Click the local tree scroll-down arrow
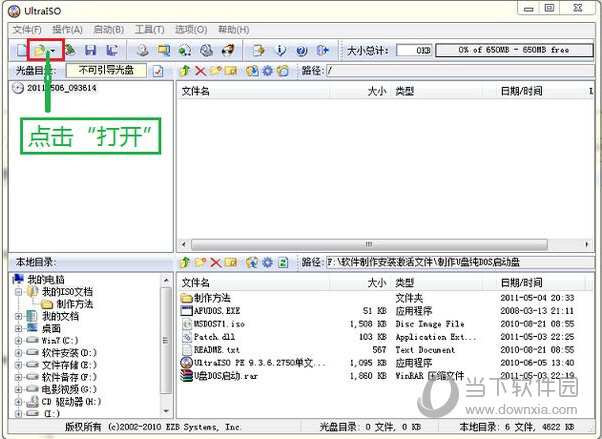The height and width of the screenshot is (439, 602). pos(166,411)
